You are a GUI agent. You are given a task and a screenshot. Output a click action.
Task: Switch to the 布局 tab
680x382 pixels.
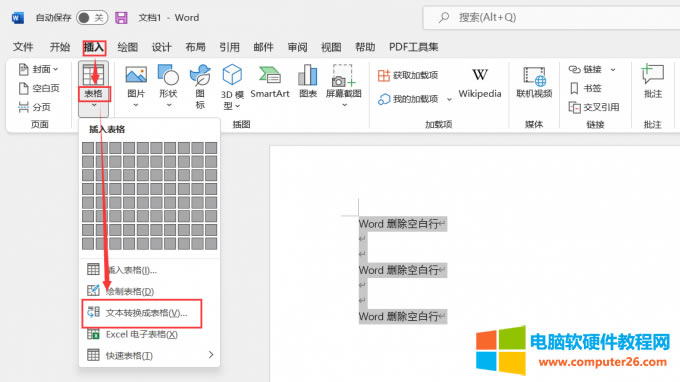point(196,47)
